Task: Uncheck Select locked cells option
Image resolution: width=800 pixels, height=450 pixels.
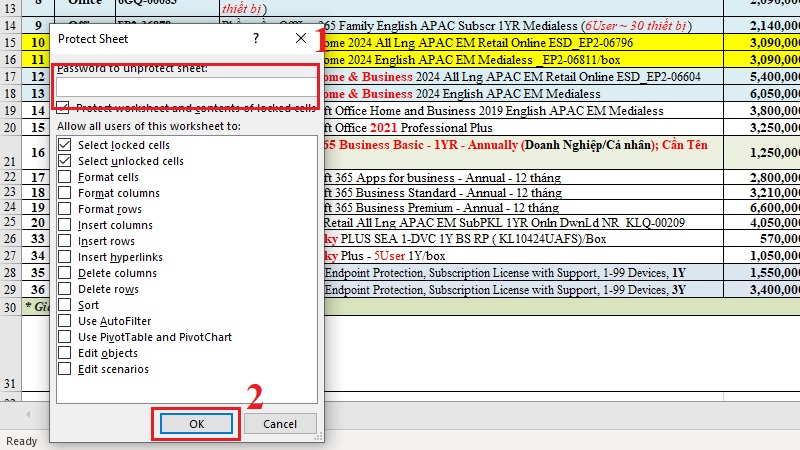Action: click(x=64, y=145)
